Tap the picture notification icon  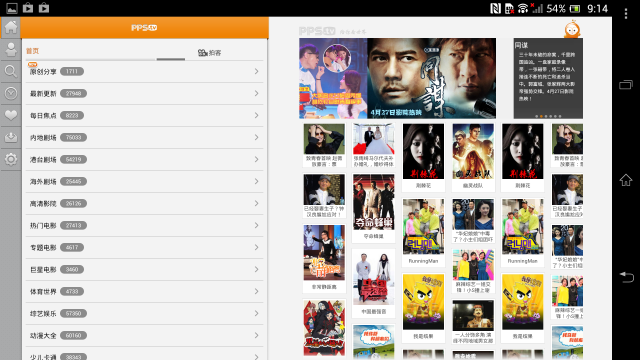pos(11,8)
